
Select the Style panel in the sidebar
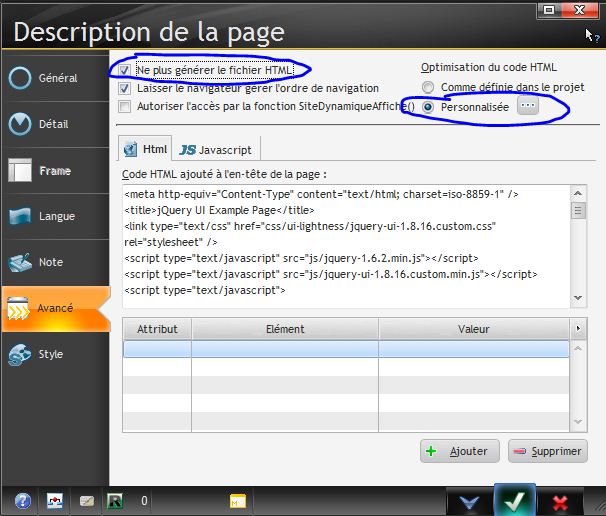click(x=53, y=354)
